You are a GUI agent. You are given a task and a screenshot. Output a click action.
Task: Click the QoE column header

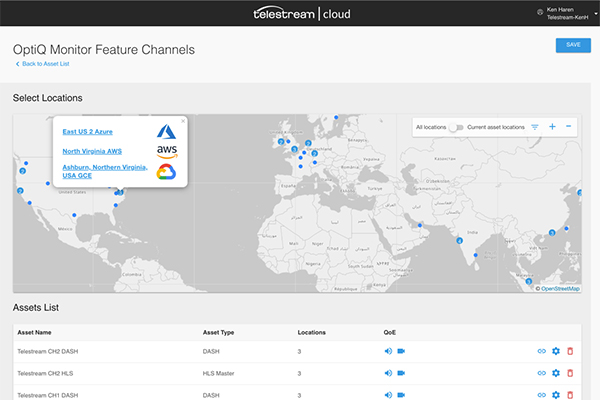click(390, 333)
